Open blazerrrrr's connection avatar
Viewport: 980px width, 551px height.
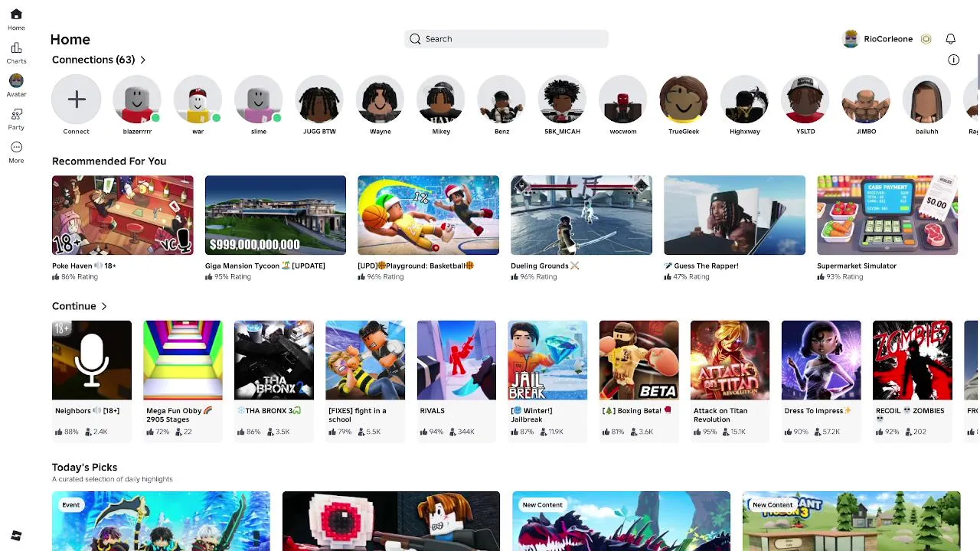[137, 99]
